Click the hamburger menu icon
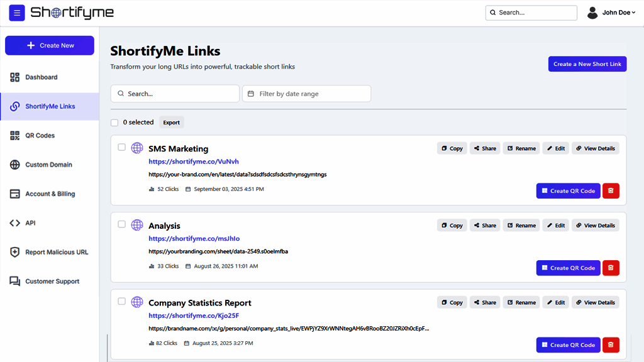 [17, 13]
